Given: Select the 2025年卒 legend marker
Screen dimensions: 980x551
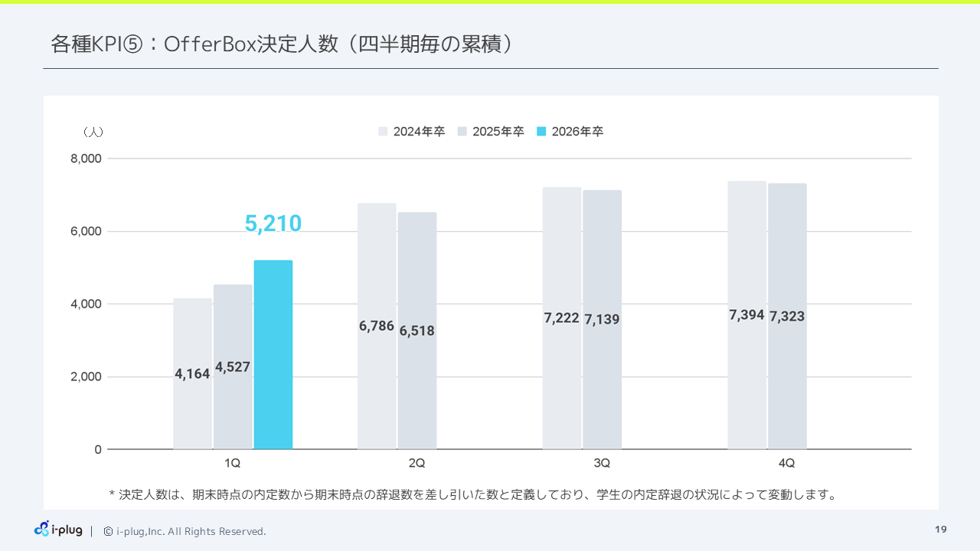Looking at the screenshot, I should tap(464, 131).
